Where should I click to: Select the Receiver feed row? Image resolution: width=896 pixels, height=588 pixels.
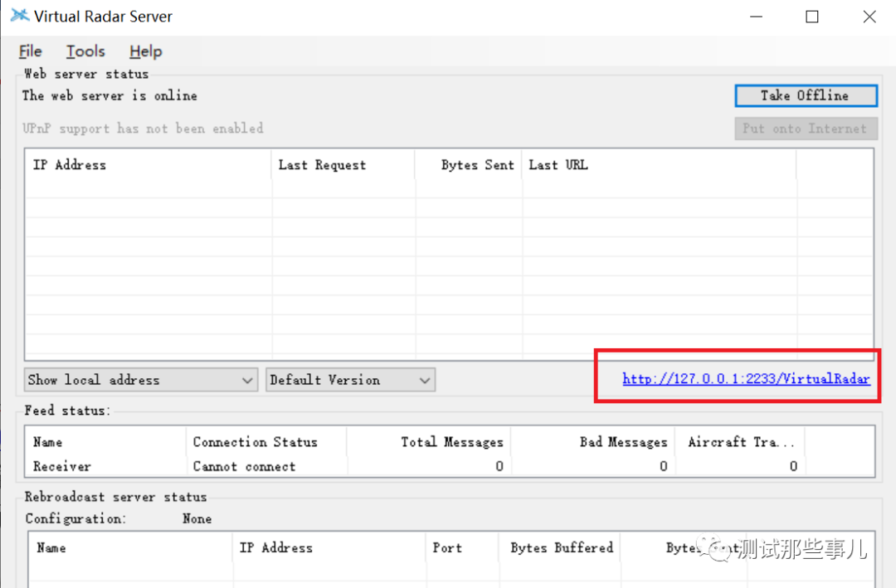pyautogui.click(x=450, y=466)
